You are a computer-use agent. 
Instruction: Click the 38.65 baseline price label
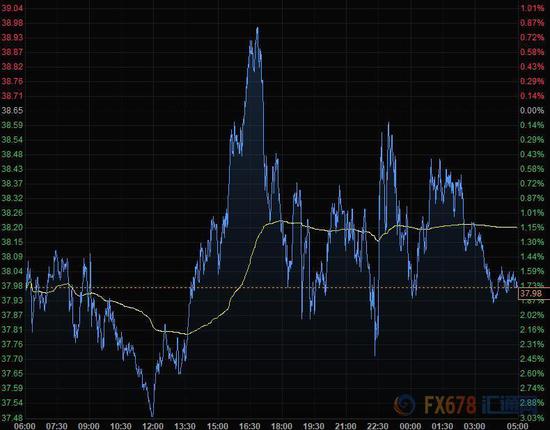pos(12,110)
